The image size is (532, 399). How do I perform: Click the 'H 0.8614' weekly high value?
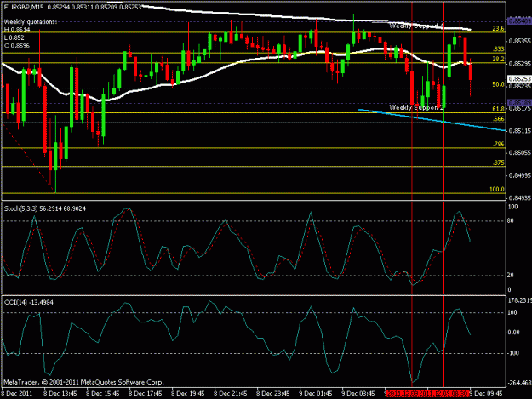(17, 30)
